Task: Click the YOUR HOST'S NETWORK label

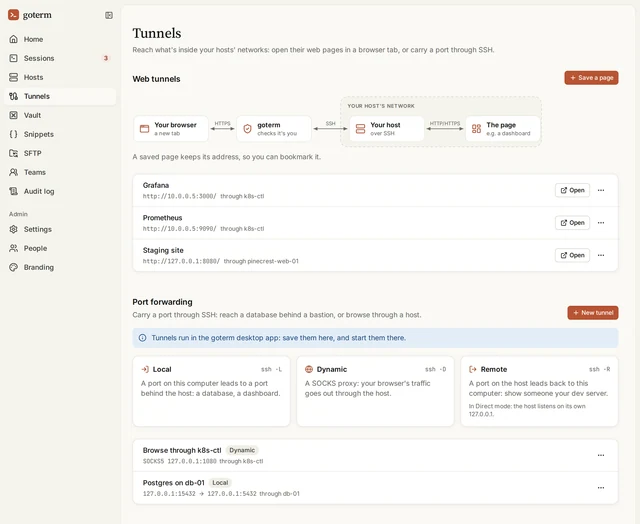Action: [381, 106]
